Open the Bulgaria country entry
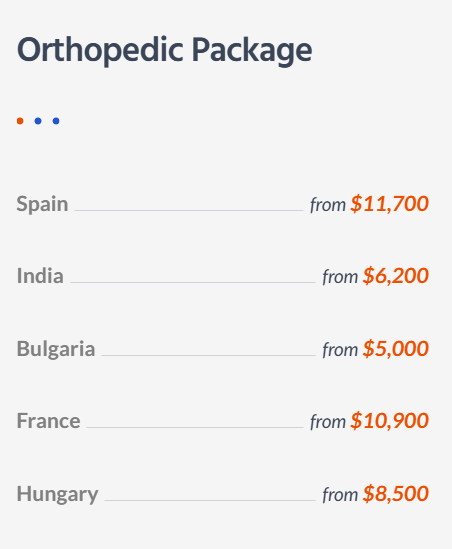 click(x=56, y=349)
